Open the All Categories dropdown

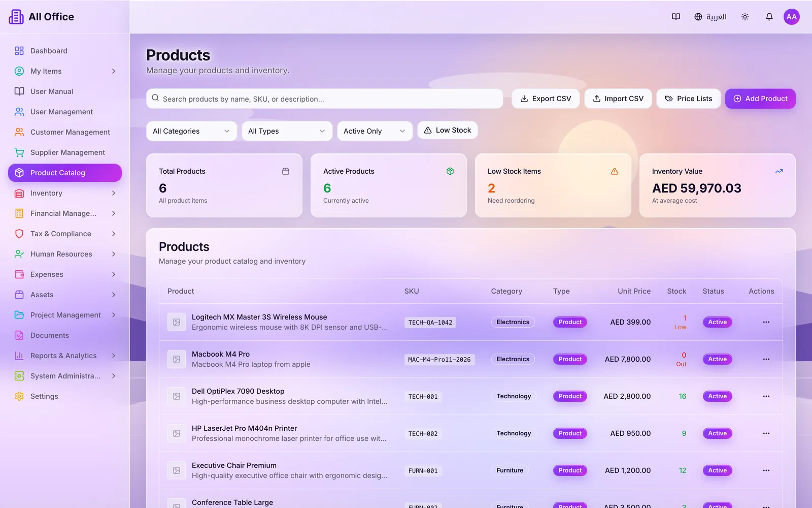[191, 131]
